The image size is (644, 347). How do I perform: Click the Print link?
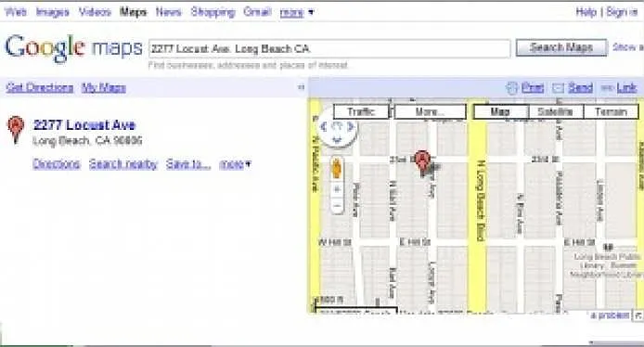pos(533,87)
